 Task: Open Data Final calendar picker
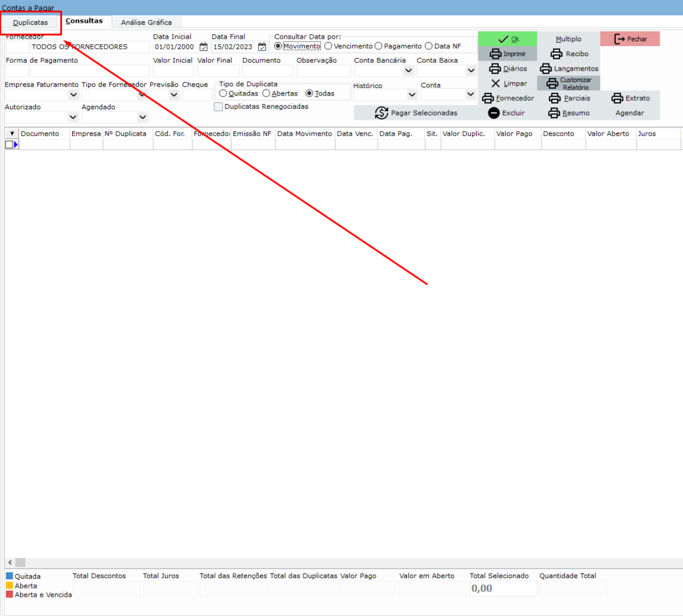coord(261,47)
